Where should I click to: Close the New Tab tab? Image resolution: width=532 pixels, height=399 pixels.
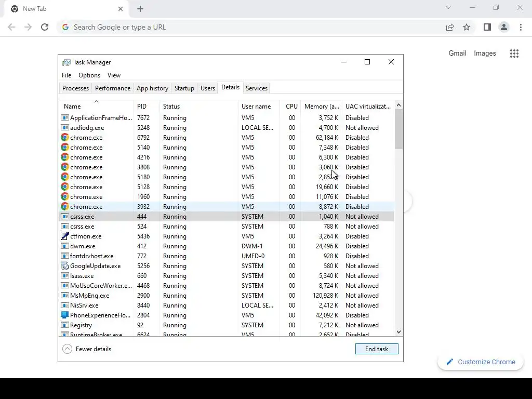[x=121, y=9]
